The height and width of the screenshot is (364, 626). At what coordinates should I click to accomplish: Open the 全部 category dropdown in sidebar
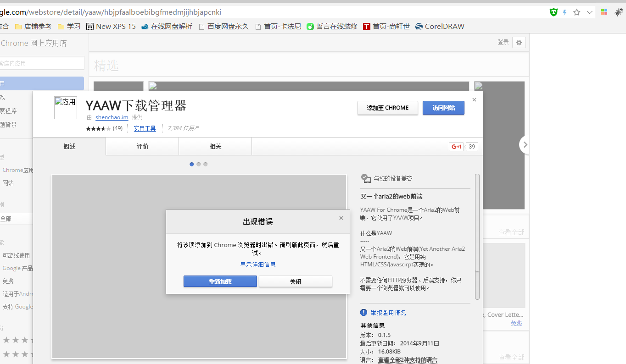[16, 219]
